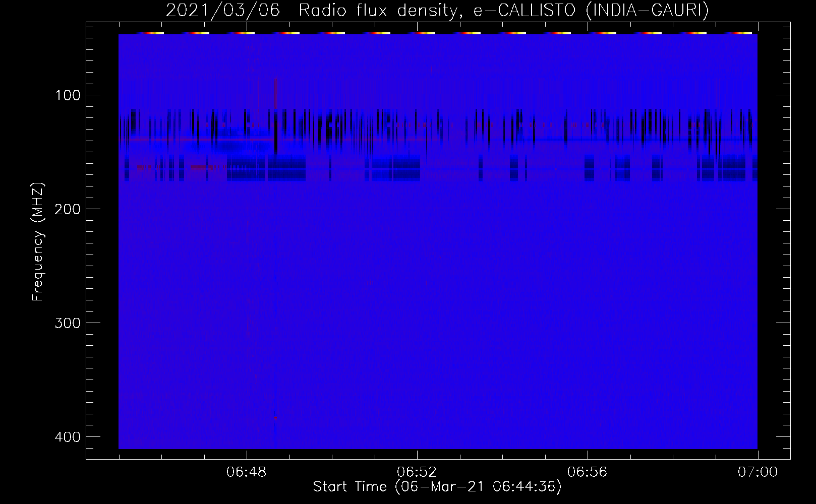Click the "Start Time (06-Mar-21 06:44:36)" label
The image size is (816, 504).
click(x=437, y=487)
